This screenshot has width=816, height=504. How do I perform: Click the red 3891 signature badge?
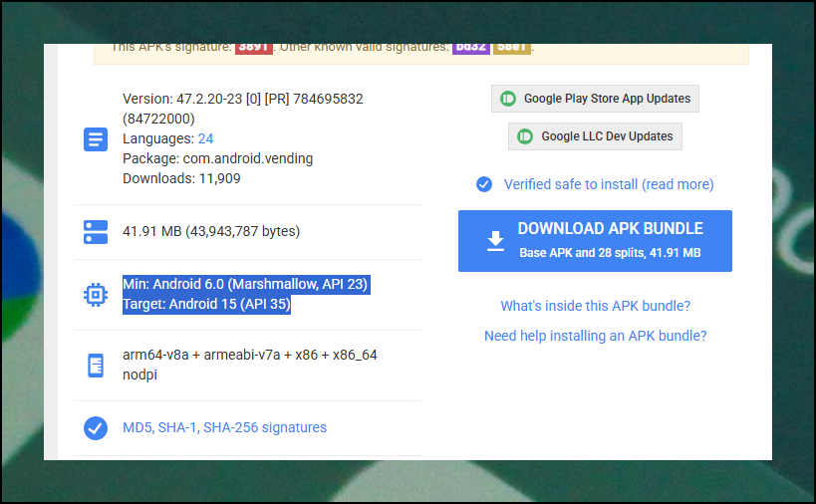(254, 48)
